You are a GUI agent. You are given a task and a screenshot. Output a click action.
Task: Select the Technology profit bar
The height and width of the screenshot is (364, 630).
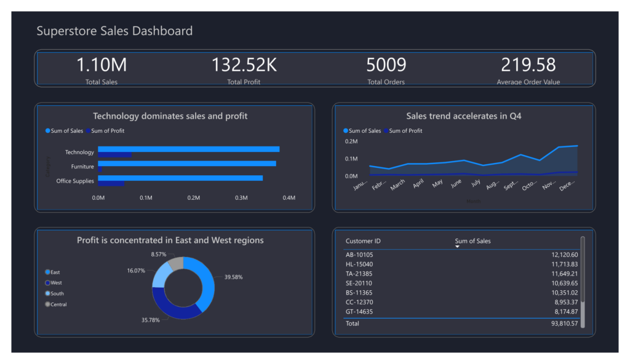point(114,155)
